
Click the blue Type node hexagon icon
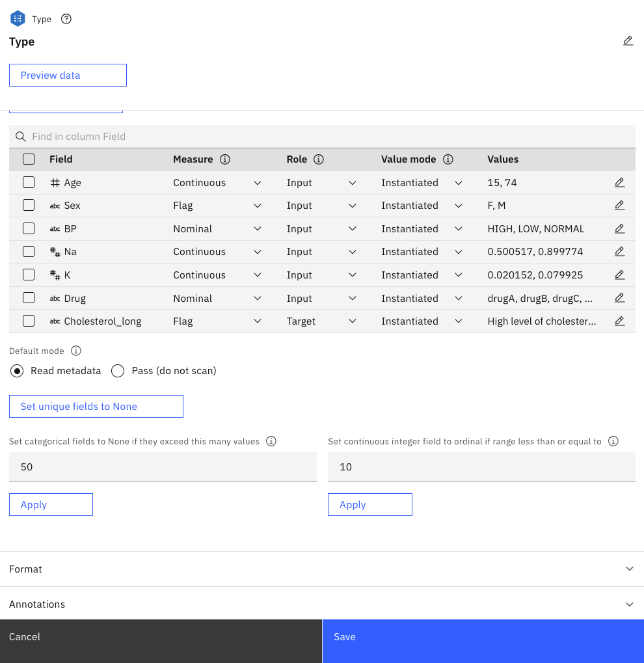click(18, 19)
